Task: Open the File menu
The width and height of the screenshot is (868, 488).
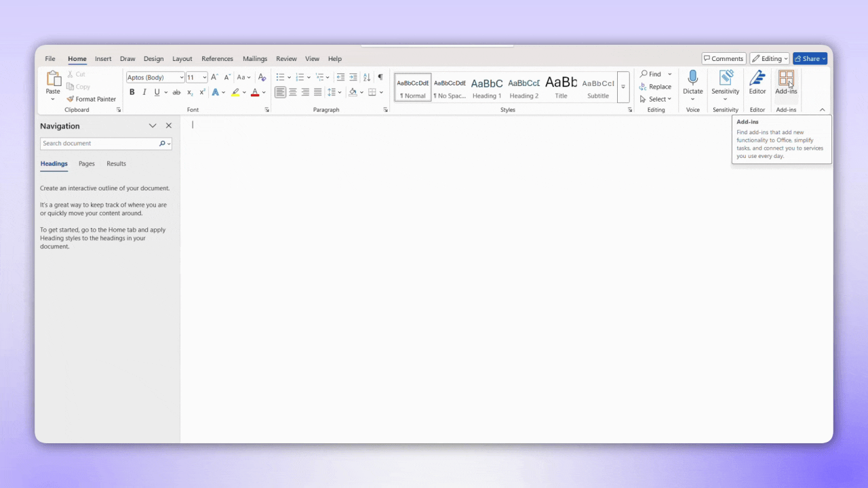Action: 50,59
